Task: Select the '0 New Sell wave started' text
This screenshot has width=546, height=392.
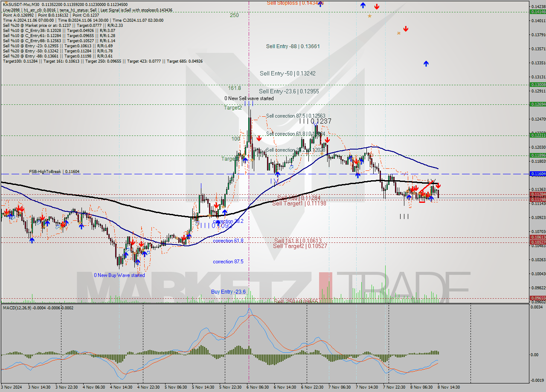Action: click(x=249, y=98)
